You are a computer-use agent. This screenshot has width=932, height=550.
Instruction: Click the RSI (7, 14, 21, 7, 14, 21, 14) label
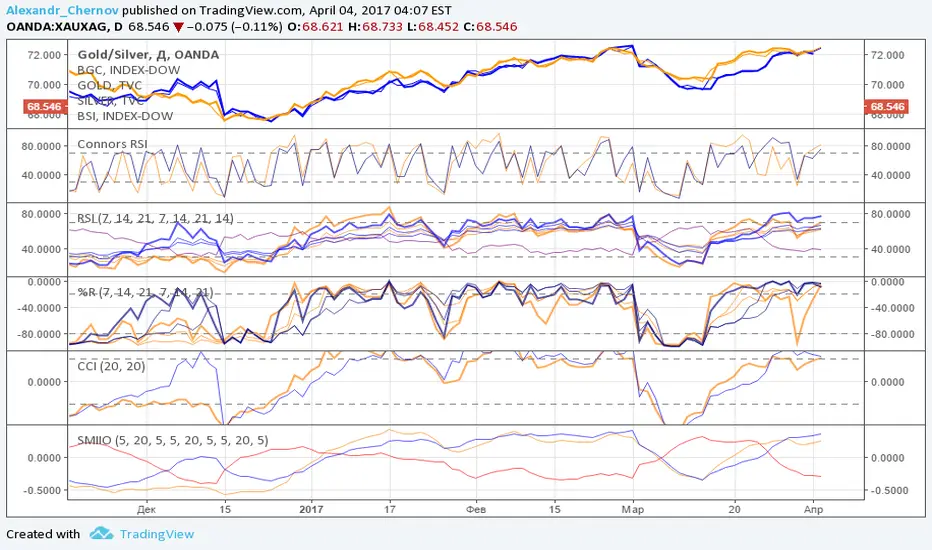click(x=155, y=218)
